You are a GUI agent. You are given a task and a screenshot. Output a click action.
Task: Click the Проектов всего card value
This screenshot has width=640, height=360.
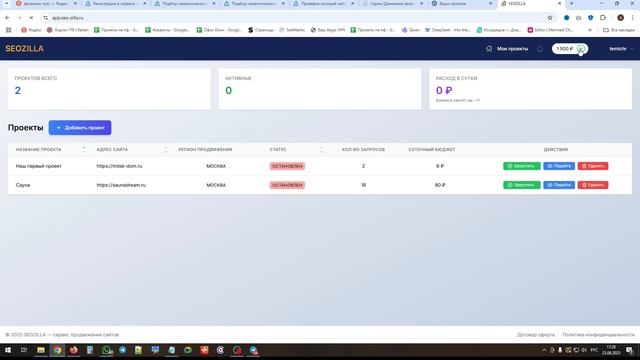click(x=18, y=91)
